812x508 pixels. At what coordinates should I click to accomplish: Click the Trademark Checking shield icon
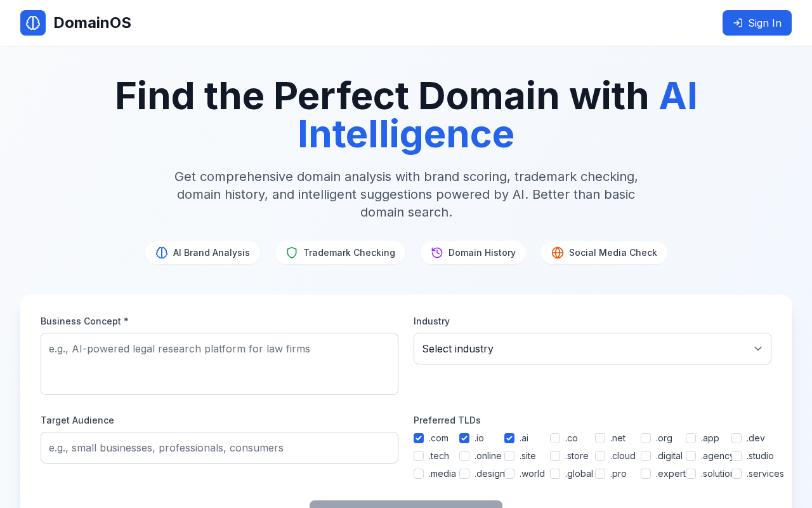(x=292, y=253)
